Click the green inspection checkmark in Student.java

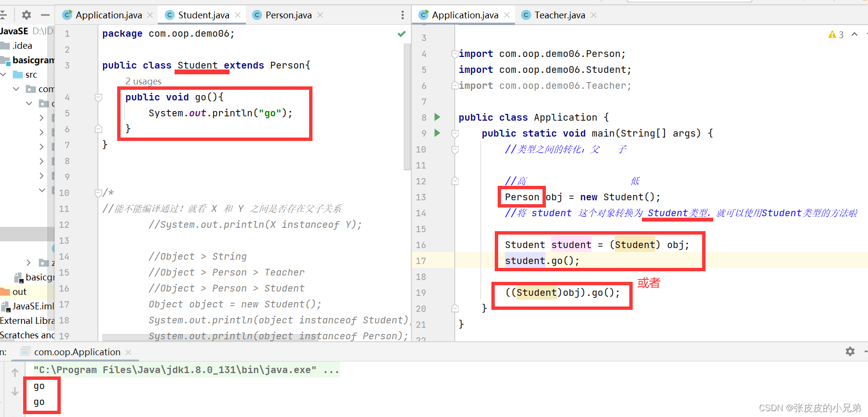pos(401,34)
